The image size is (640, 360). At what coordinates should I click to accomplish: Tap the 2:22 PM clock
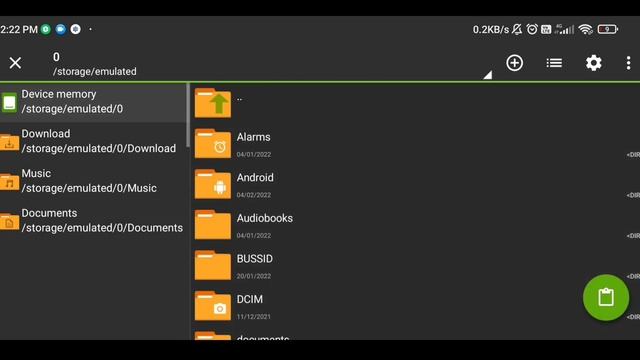[19, 29]
